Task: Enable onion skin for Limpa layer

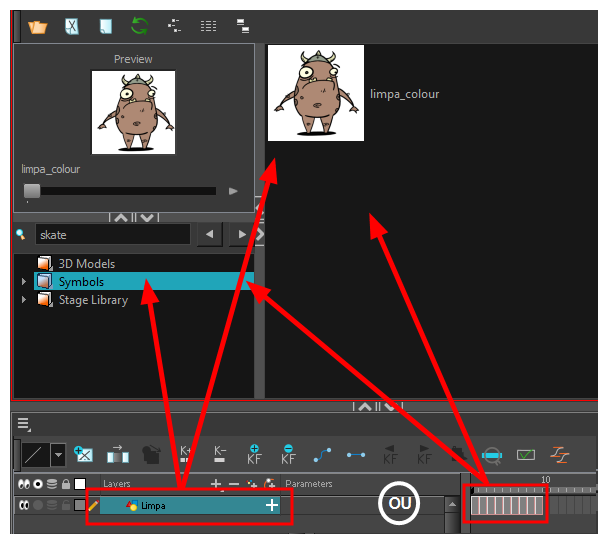Action: [52, 505]
